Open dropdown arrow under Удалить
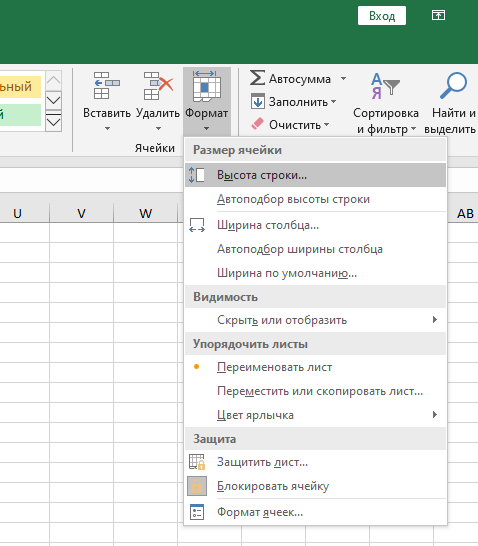The width and height of the screenshot is (478, 546). [x=158, y=128]
